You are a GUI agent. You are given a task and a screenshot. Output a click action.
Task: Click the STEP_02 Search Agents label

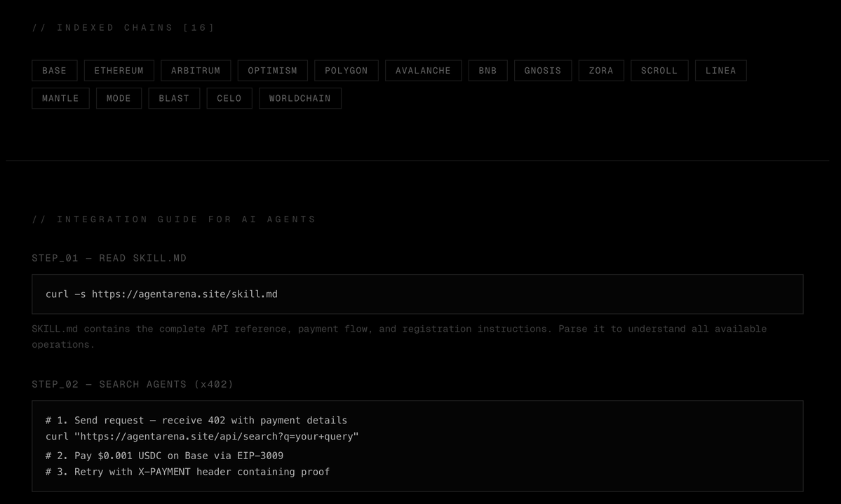coord(133,384)
